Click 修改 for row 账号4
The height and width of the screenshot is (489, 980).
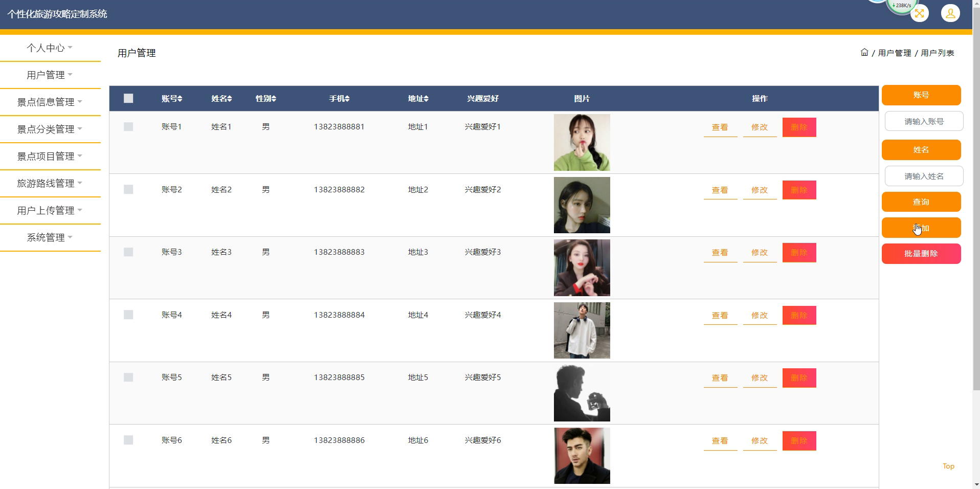coord(760,316)
